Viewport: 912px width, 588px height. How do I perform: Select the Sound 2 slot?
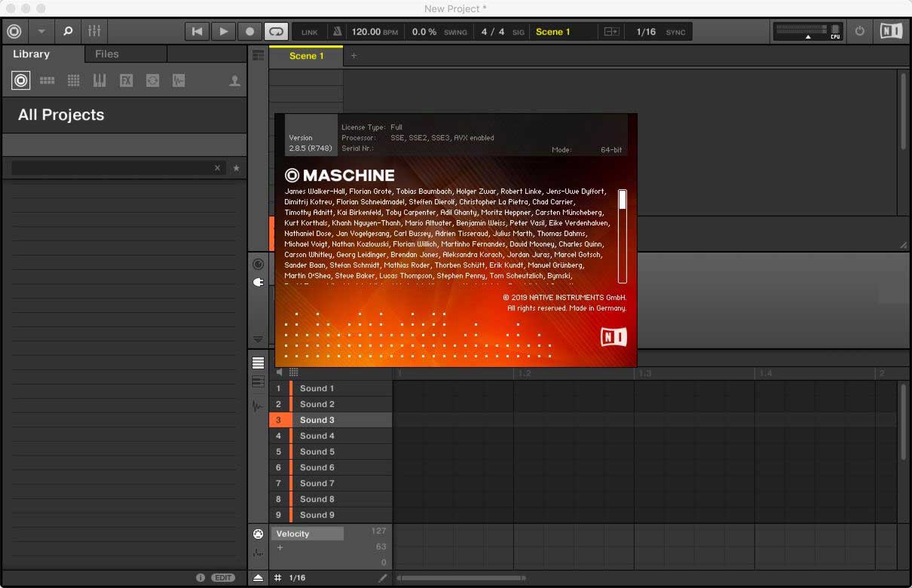[x=331, y=404]
